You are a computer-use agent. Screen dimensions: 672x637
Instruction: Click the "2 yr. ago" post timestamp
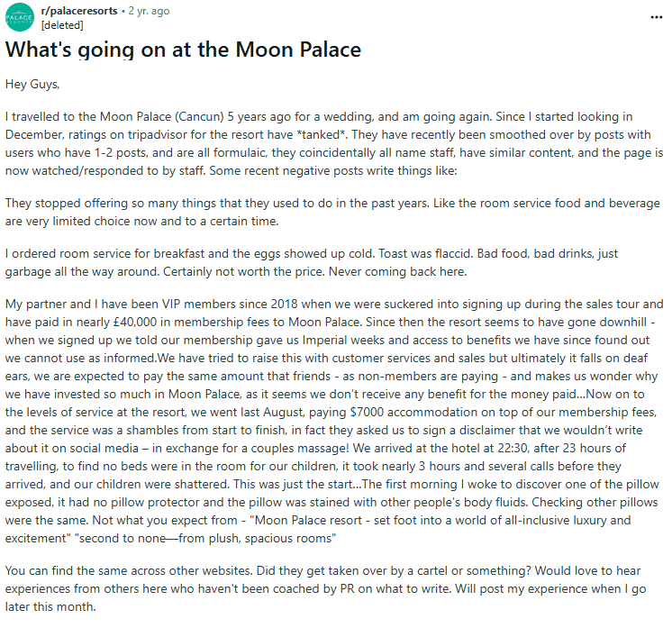point(150,11)
